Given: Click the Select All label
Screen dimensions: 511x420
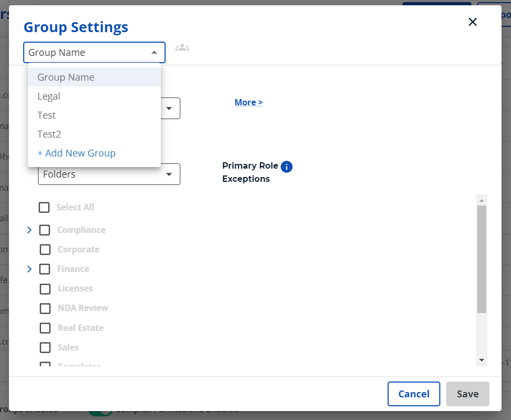Looking at the screenshot, I should (x=75, y=208).
